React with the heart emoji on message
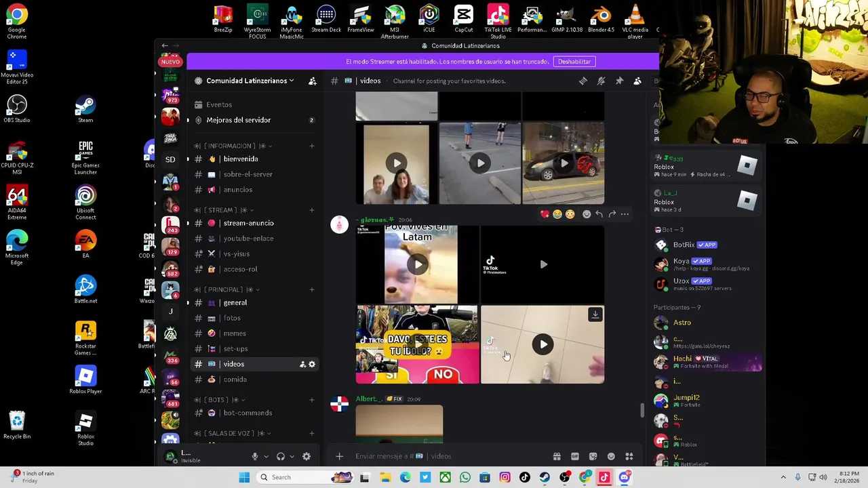 coord(545,214)
